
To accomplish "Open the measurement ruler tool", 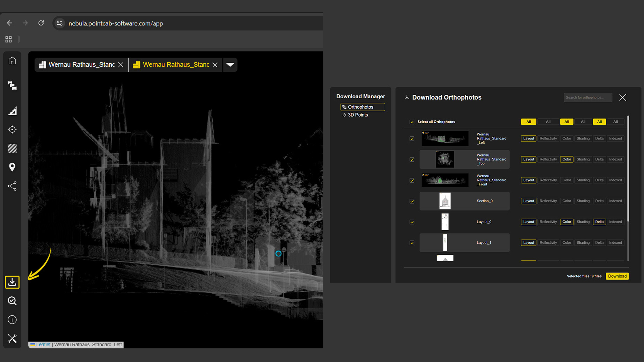I will [12, 111].
